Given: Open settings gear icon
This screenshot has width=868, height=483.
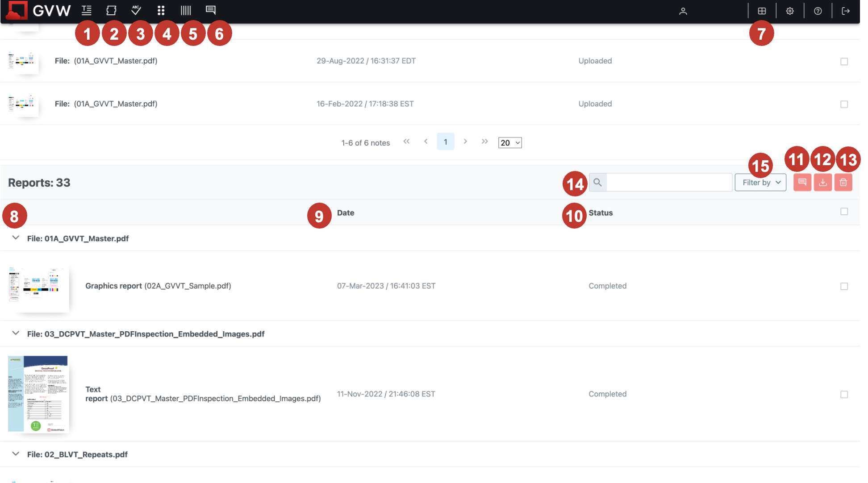Looking at the screenshot, I should tap(790, 11).
